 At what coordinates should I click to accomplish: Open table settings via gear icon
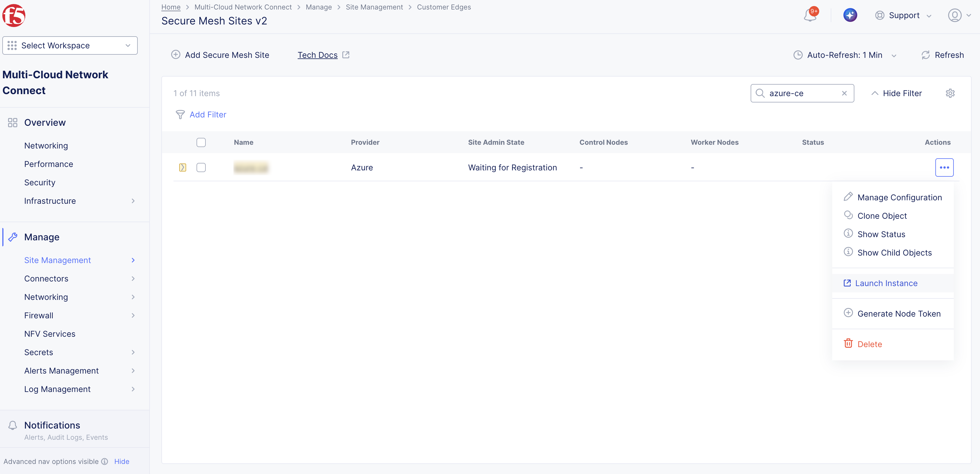[x=950, y=93]
